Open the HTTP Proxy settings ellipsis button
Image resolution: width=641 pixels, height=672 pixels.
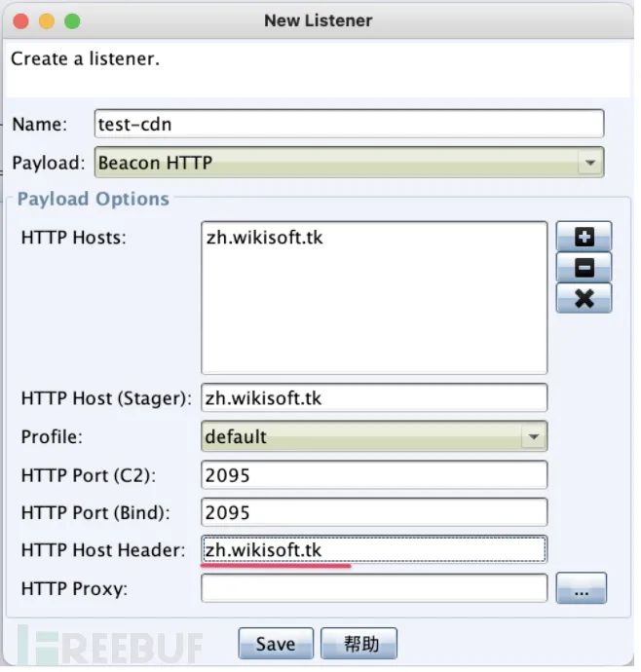click(x=581, y=589)
